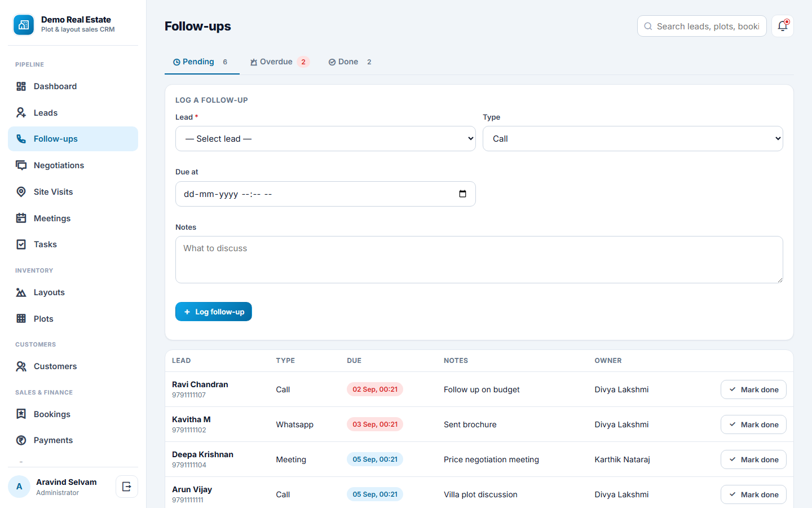
Task: Click the Customers people icon
Action: click(x=21, y=366)
